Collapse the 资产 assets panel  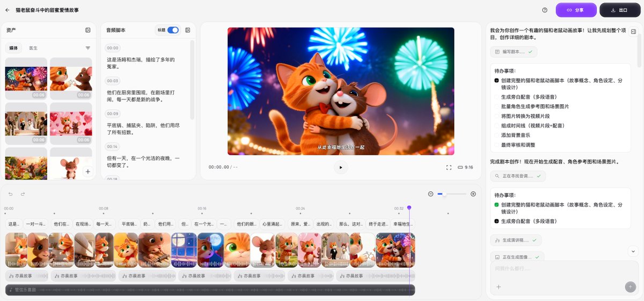(x=88, y=30)
